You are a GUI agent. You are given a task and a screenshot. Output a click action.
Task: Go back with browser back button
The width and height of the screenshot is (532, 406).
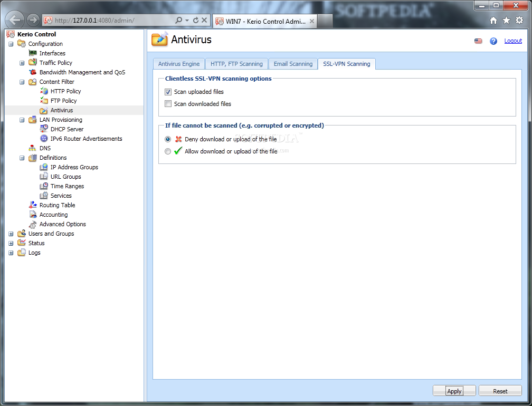15,20
